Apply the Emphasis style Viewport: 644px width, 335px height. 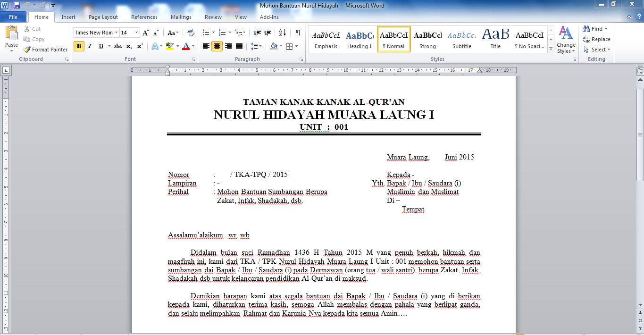[x=326, y=39]
